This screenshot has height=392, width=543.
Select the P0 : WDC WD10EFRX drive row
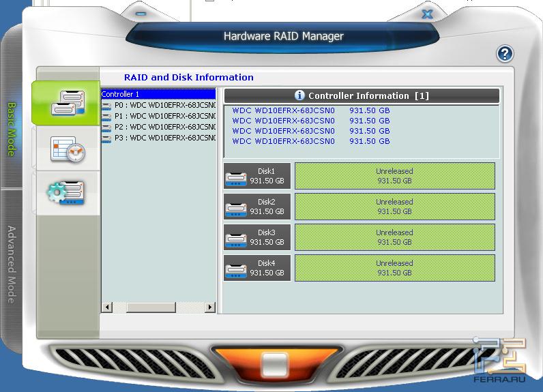point(159,105)
